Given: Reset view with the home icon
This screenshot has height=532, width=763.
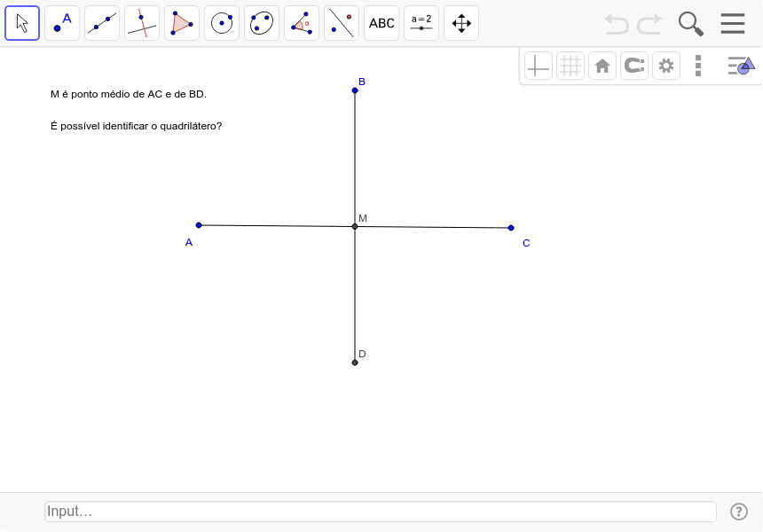Looking at the screenshot, I should click(x=602, y=66).
